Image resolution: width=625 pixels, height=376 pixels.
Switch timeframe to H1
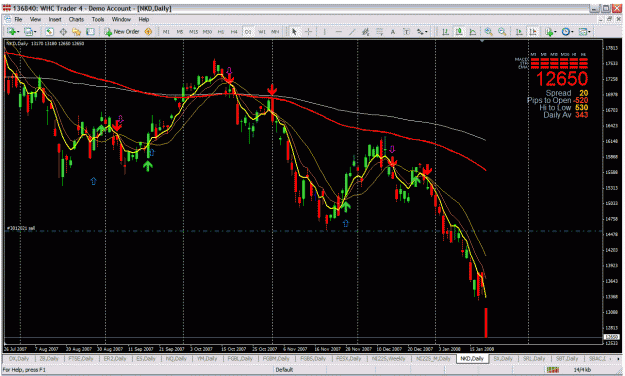pos(221,31)
